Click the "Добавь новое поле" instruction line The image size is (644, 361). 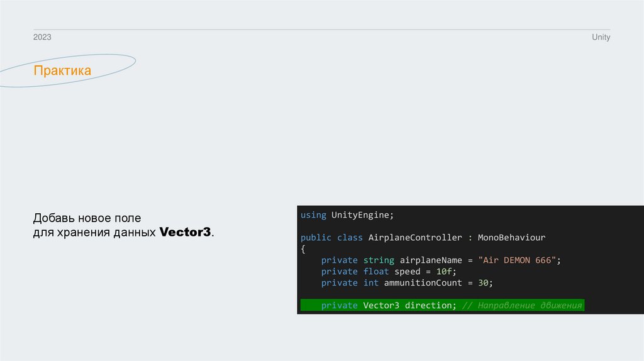click(x=87, y=218)
